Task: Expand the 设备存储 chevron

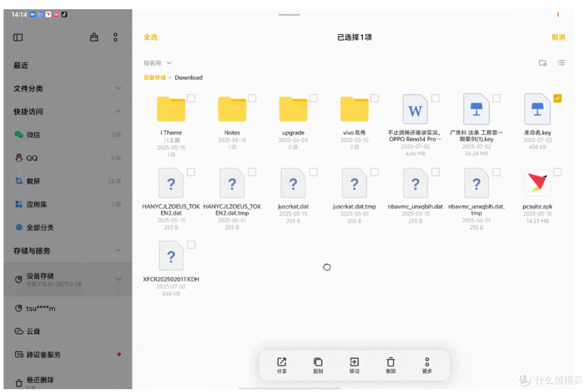Action: click(x=118, y=279)
